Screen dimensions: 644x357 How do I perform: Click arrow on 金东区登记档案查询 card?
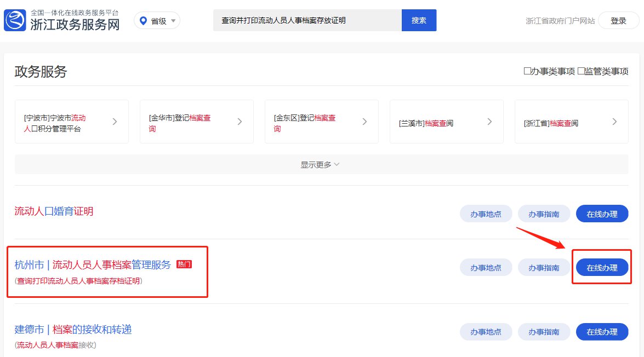tap(364, 122)
